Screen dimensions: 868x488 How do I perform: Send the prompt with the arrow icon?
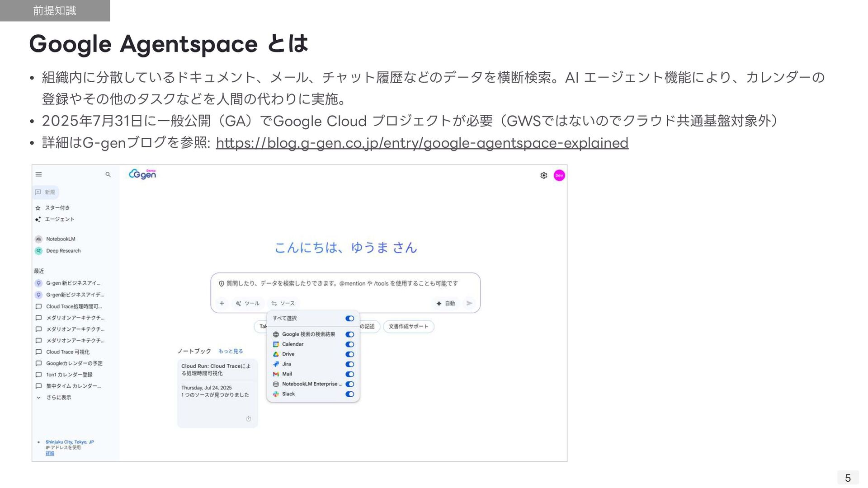click(469, 303)
